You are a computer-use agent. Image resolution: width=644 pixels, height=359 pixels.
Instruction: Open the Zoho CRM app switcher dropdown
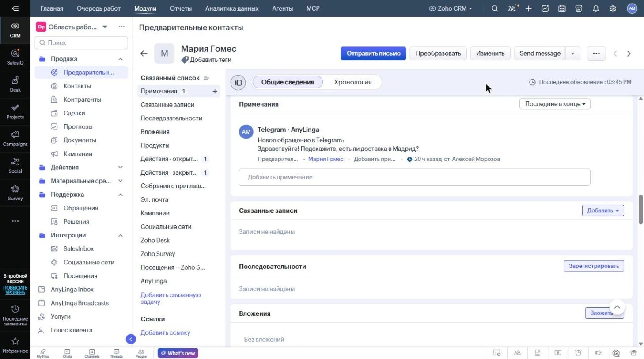coord(451,8)
